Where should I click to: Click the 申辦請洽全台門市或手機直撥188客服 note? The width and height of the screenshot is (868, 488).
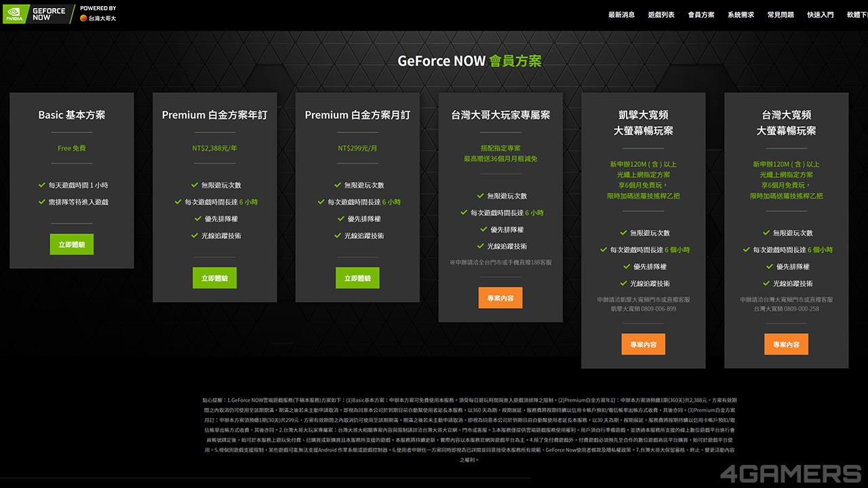(x=500, y=262)
